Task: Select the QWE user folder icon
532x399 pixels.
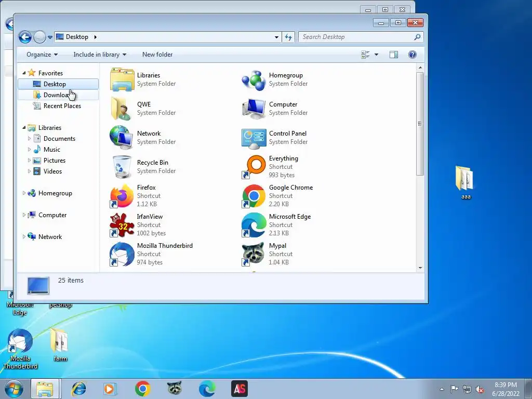Action: click(x=121, y=109)
